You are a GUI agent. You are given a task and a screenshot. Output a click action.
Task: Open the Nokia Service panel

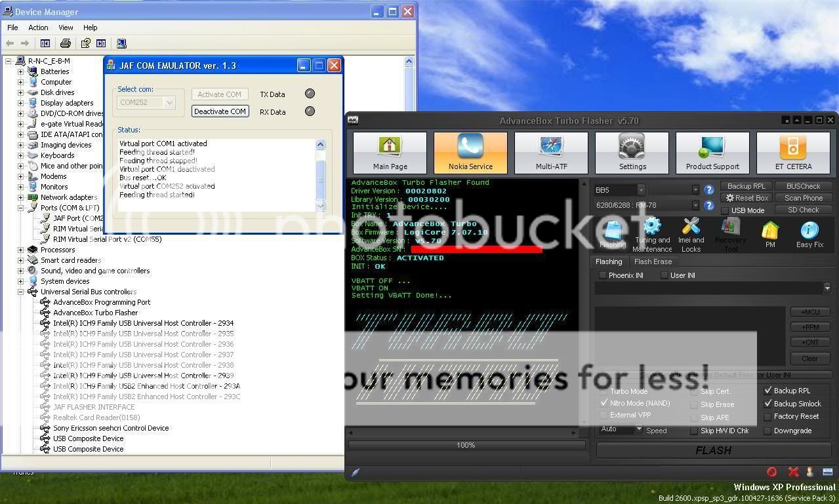(x=470, y=152)
